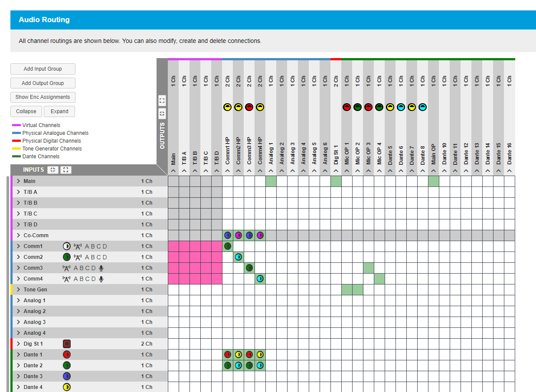This screenshot has width=536, height=392.
Task: Toggle the Comm3 to Mic OP 3 crosspoint
Action: click(368, 268)
